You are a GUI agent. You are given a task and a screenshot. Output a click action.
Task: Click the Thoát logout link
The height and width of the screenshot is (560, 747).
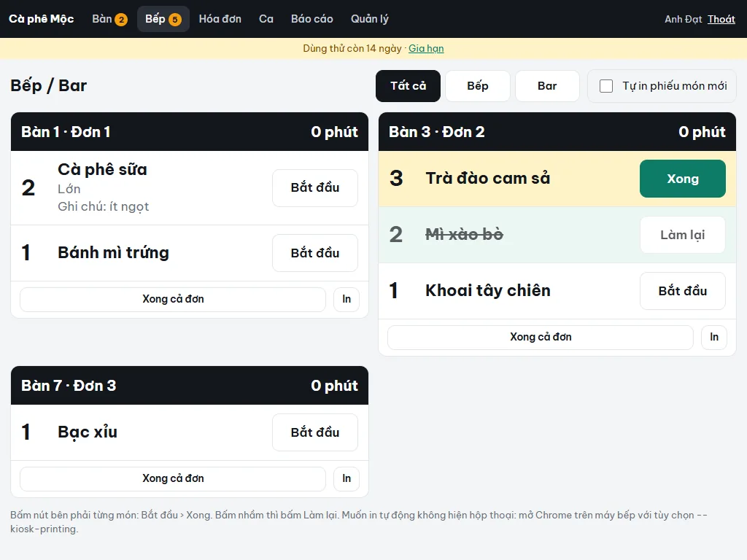(721, 19)
